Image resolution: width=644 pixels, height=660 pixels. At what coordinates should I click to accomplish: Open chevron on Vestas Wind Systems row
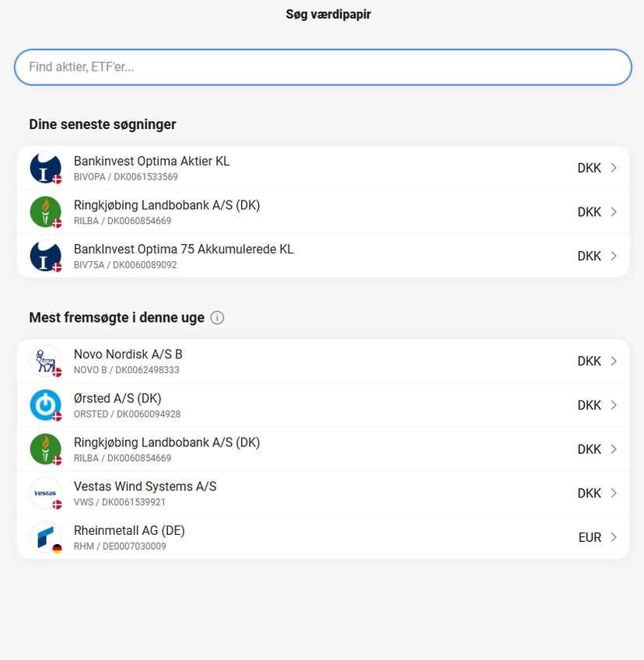pyautogui.click(x=614, y=493)
